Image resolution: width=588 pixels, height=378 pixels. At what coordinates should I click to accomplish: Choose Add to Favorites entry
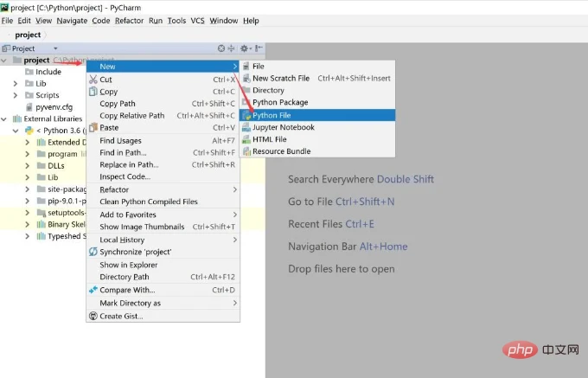[x=163, y=215]
